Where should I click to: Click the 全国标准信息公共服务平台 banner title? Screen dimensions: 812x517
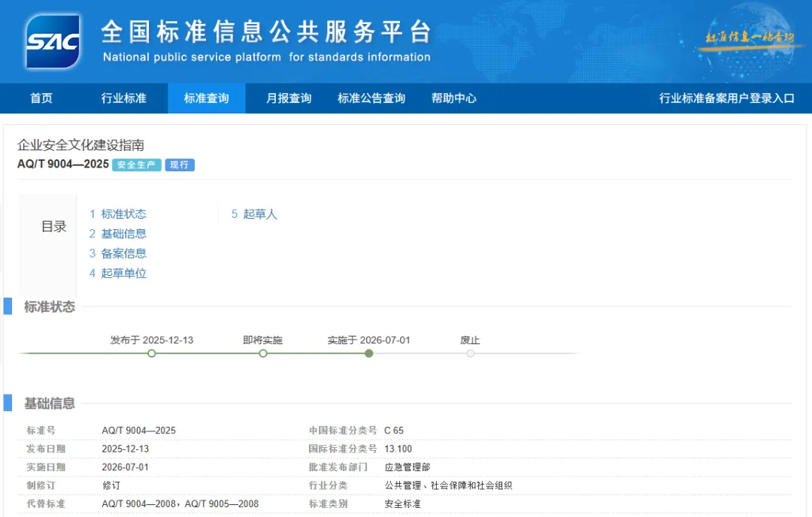coord(266,32)
